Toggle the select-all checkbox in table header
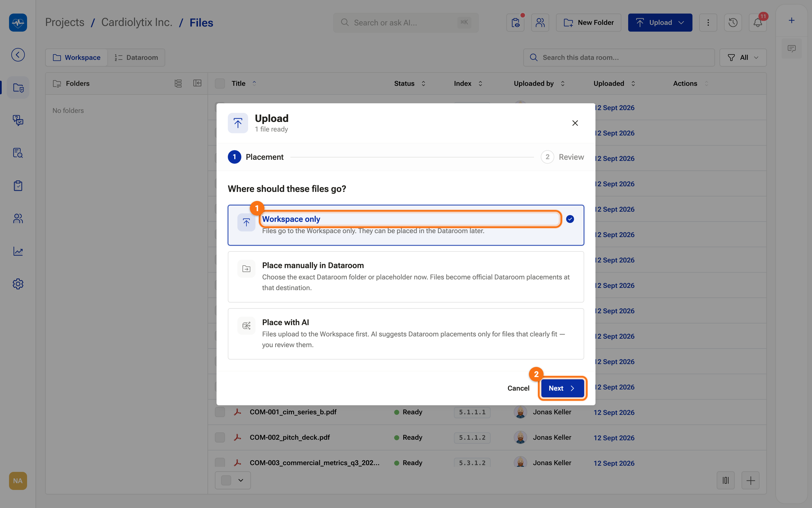Viewport: 812px width, 508px height. pyautogui.click(x=220, y=83)
